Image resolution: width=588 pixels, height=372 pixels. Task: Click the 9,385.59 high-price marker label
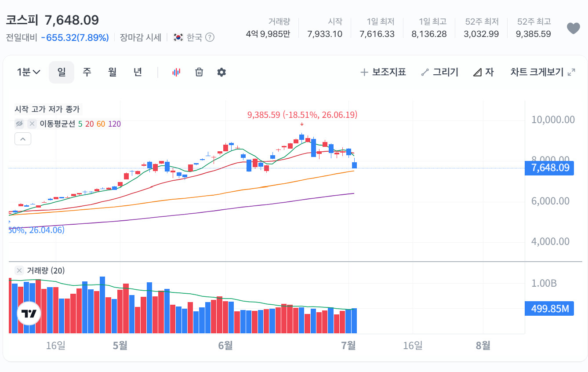pos(302,115)
